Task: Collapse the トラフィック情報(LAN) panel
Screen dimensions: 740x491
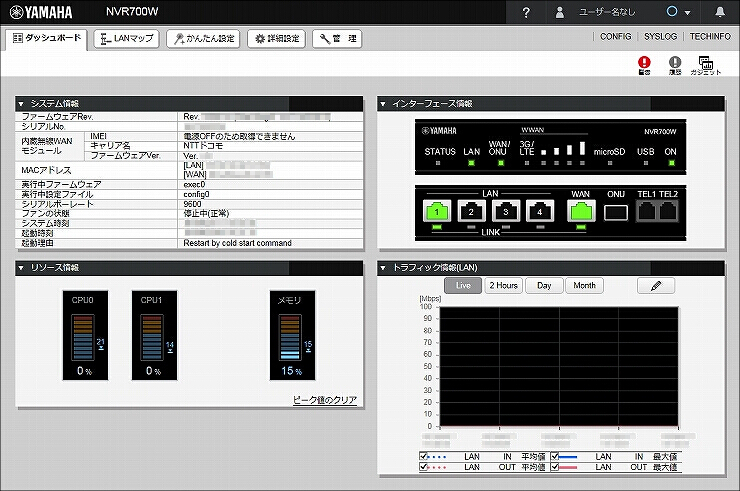Action: point(383,268)
